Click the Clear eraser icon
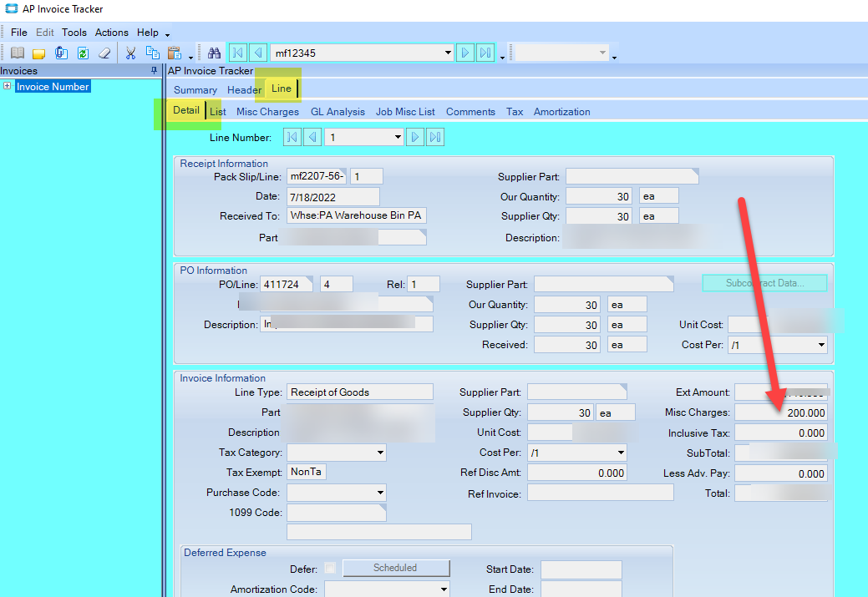868x597 pixels. coord(104,53)
